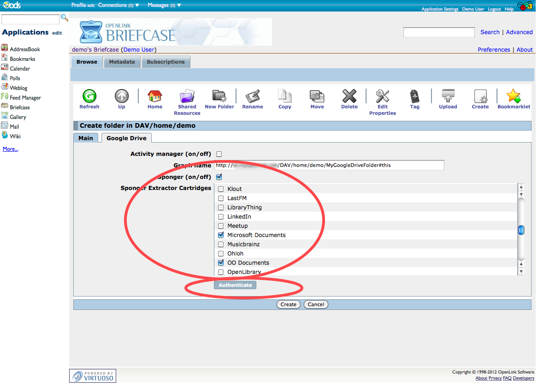Open Edit Properties tool
Screen dimensions: 544x392
(382, 96)
